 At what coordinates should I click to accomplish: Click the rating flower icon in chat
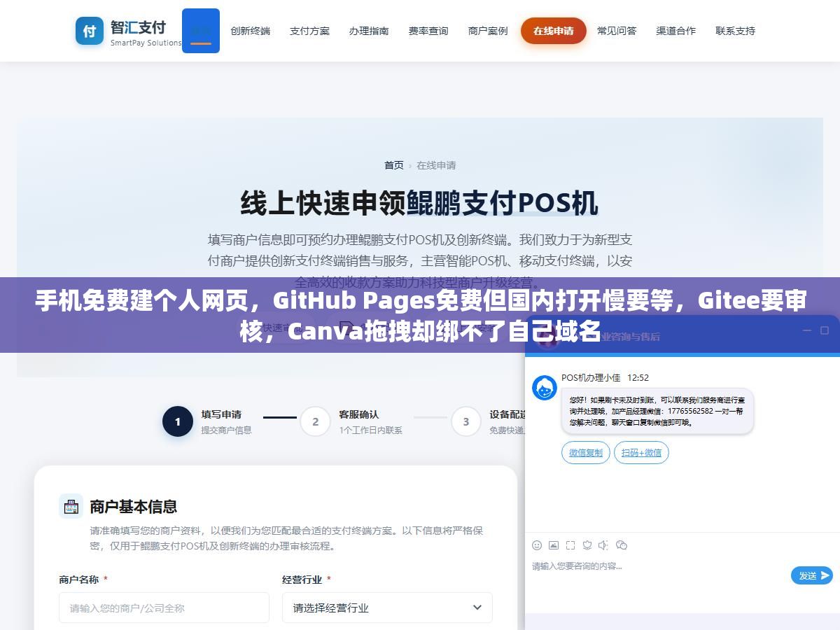tap(587, 545)
